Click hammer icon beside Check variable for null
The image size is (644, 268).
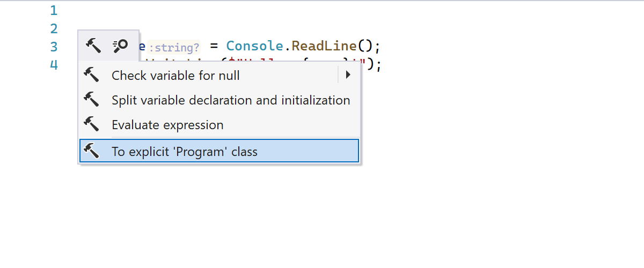point(92,75)
